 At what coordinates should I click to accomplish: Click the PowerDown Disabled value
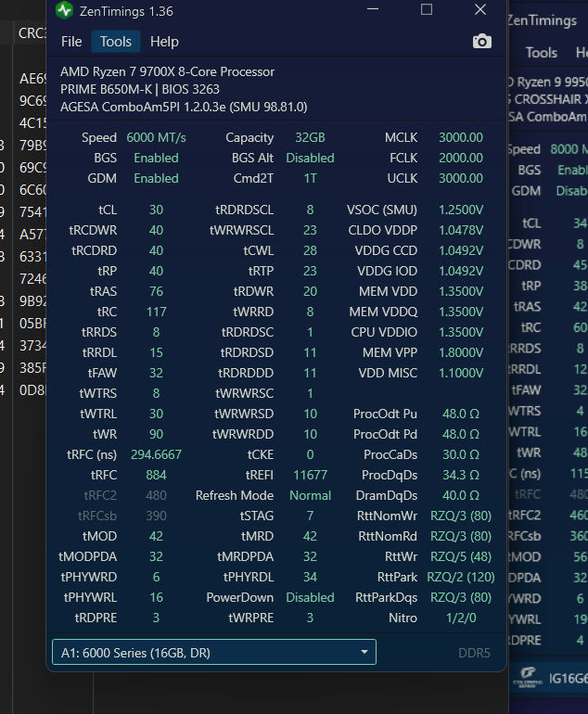[x=310, y=597]
